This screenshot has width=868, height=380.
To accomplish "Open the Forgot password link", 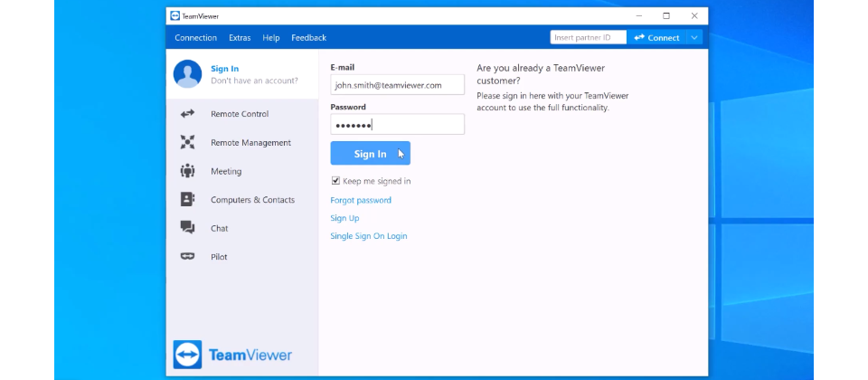I will [361, 200].
